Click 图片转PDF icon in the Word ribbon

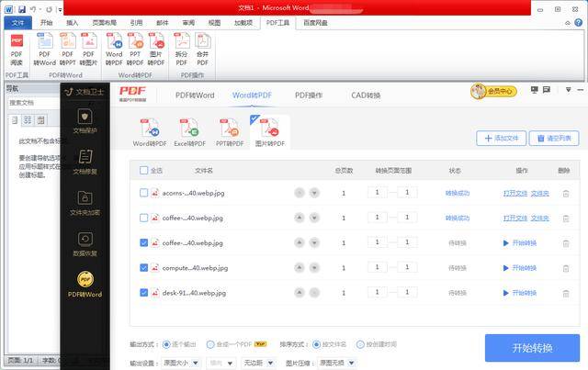click(156, 50)
